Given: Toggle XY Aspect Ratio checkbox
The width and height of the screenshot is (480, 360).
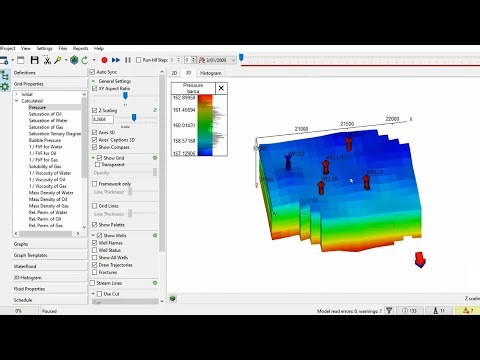Looking at the screenshot, I should [x=94, y=89].
